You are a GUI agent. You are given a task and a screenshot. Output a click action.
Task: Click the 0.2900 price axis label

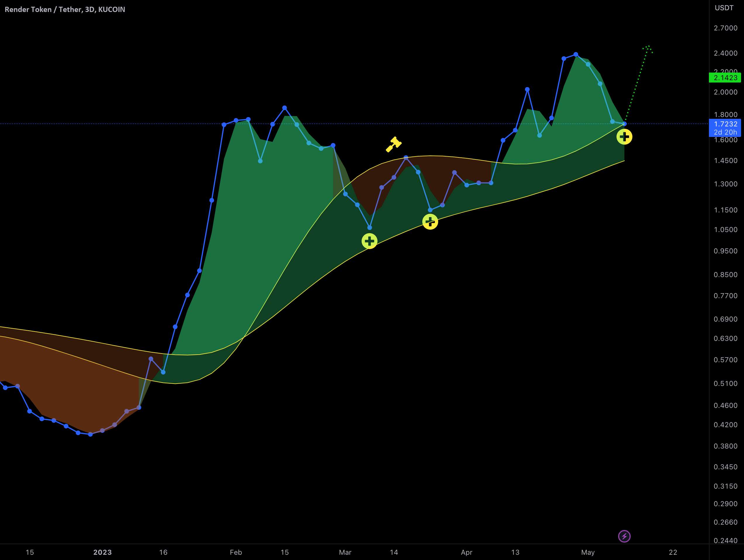point(726,504)
